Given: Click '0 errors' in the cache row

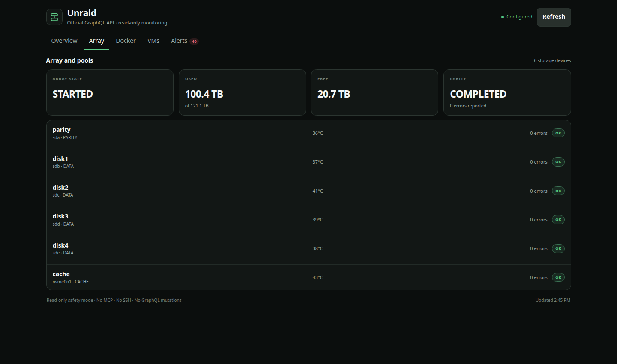Looking at the screenshot, I should 539,277.
